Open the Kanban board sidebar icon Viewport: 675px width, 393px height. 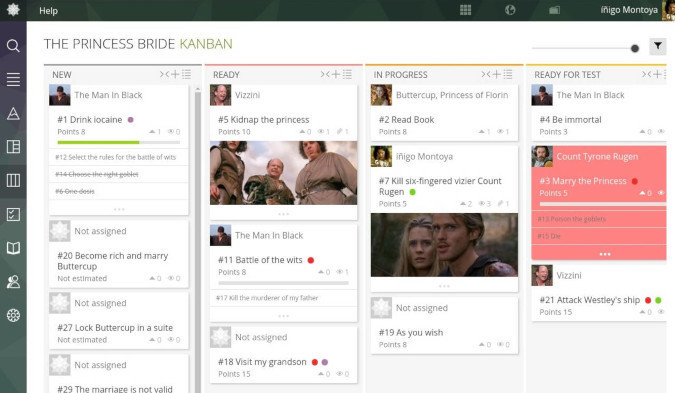(x=13, y=180)
